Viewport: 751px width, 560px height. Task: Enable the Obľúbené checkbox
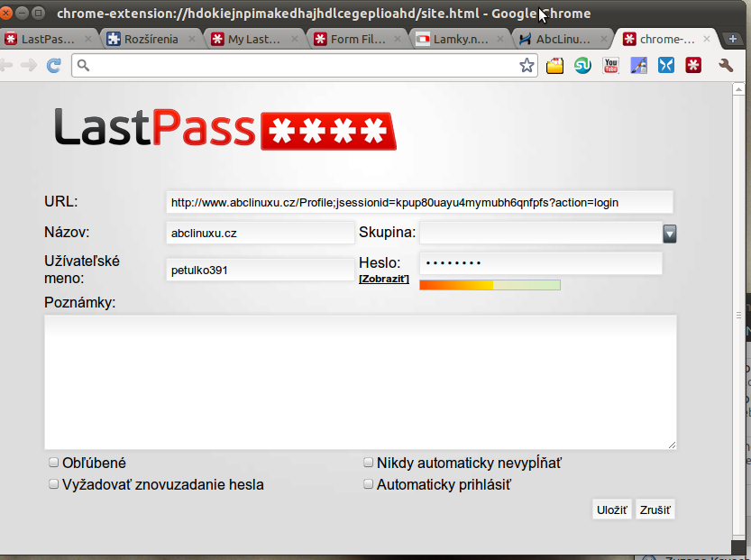pyautogui.click(x=53, y=463)
